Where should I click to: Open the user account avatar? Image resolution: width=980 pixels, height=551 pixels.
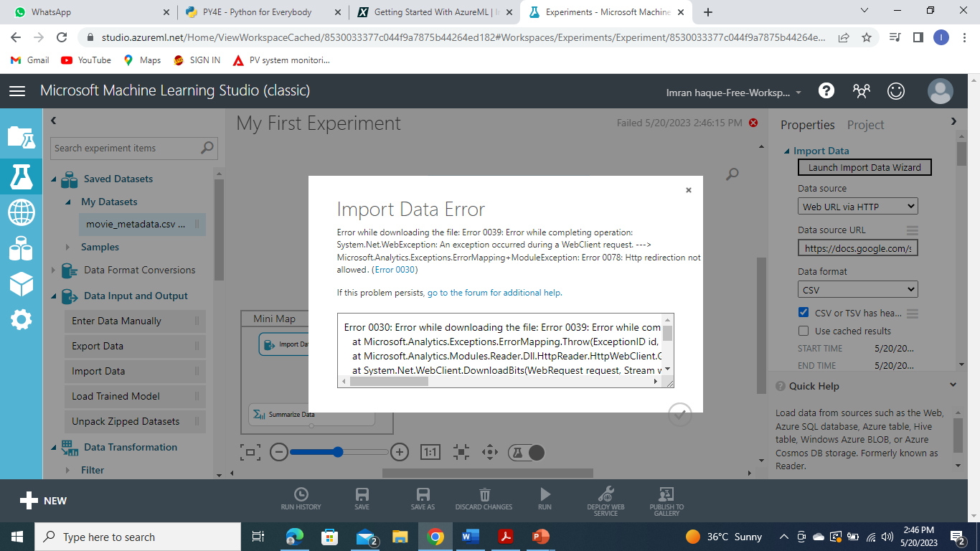tap(940, 91)
